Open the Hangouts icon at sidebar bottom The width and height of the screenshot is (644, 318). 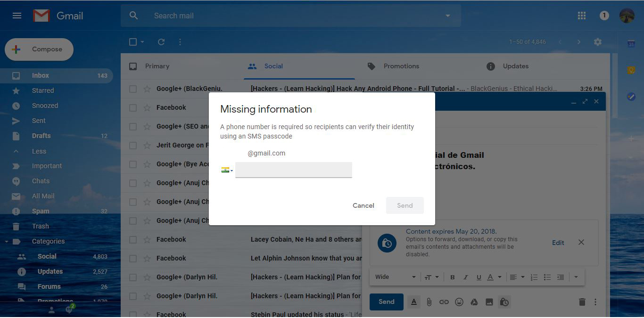(x=69, y=310)
